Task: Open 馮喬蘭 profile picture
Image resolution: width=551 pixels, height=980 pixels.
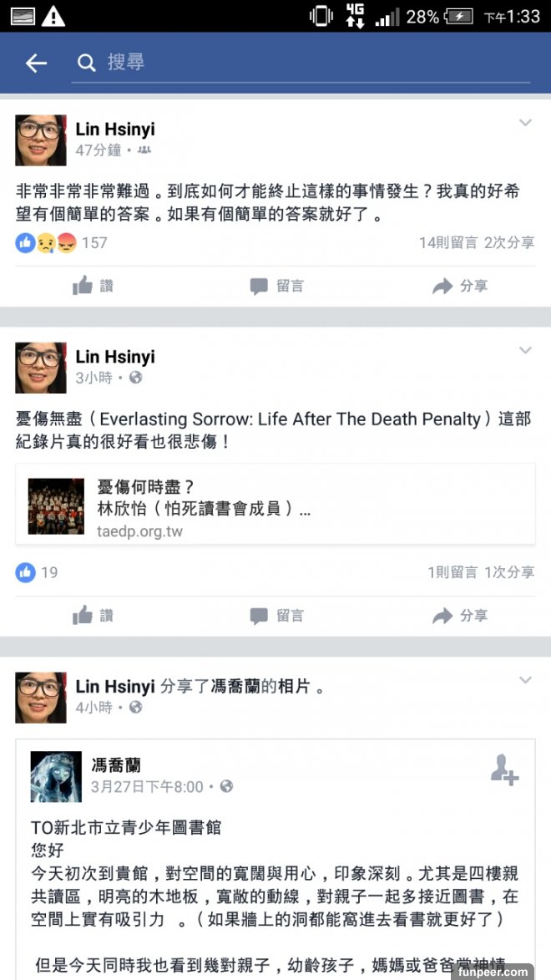Action: tap(56, 777)
